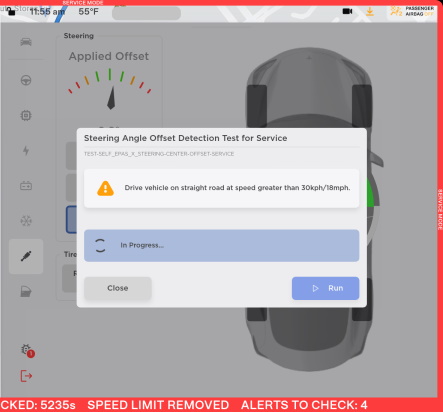Click the orange warning triangle icon
Viewport: 443px width, 412px height.
105,188
